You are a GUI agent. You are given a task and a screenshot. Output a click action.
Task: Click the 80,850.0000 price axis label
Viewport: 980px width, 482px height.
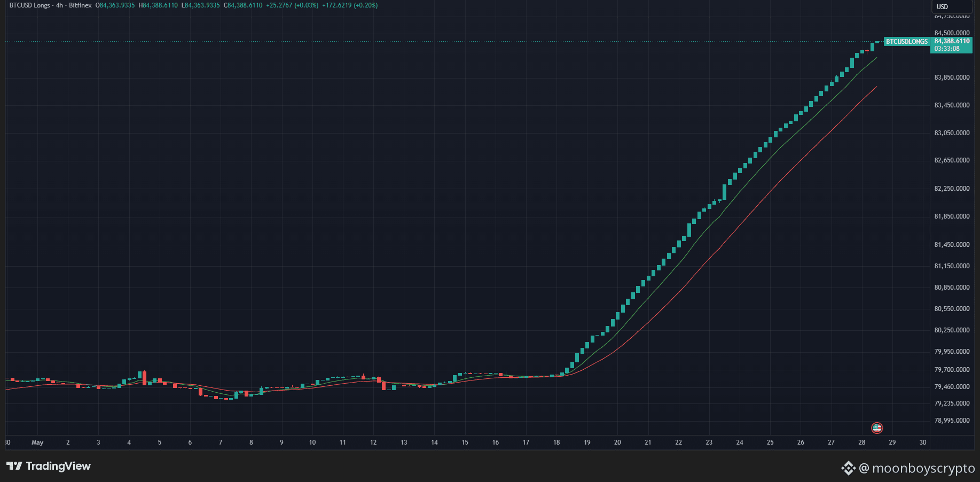tap(952, 287)
